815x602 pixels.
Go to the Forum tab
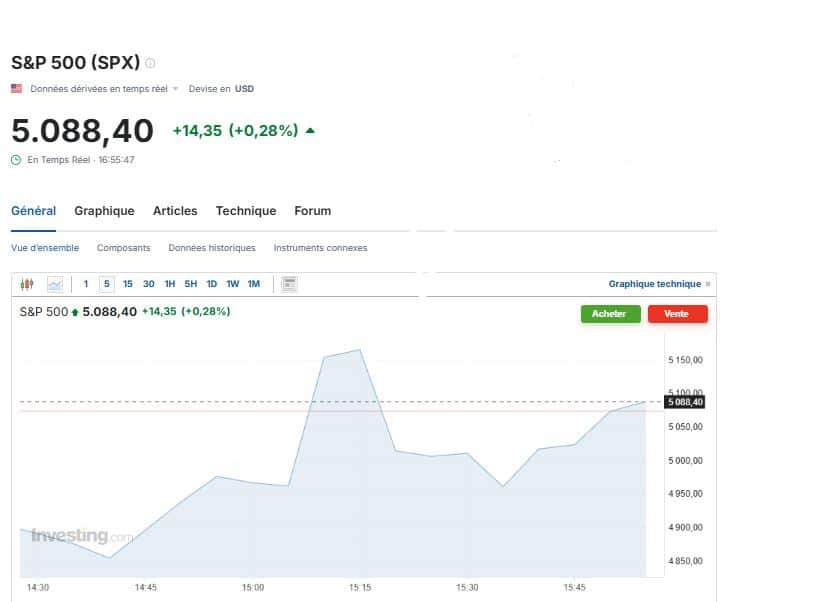pos(312,211)
